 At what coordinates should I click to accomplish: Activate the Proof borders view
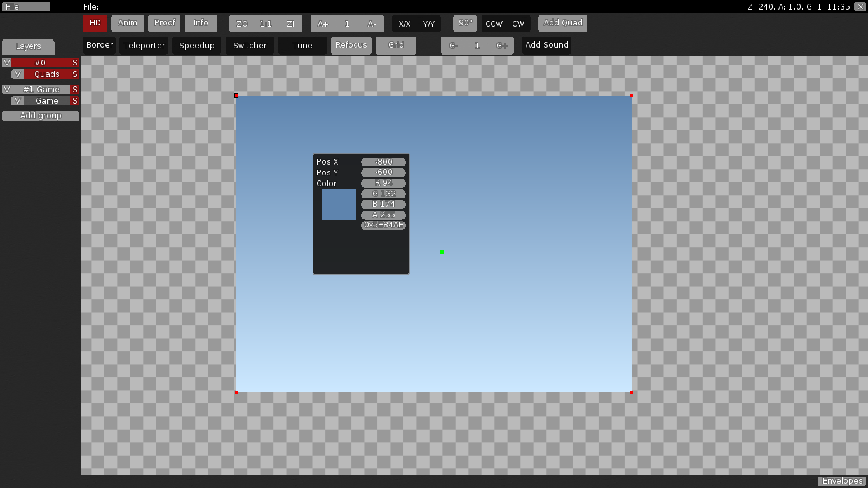pyautogui.click(x=164, y=23)
